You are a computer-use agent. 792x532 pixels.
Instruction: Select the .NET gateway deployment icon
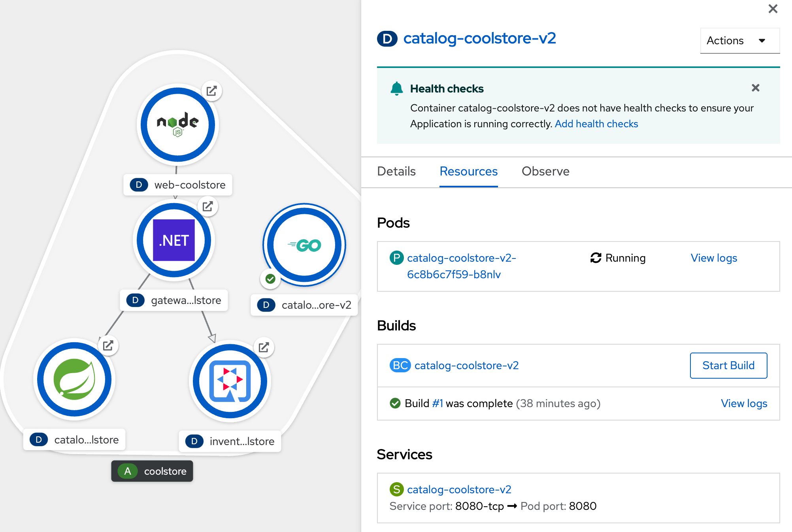(x=173, y=240)
